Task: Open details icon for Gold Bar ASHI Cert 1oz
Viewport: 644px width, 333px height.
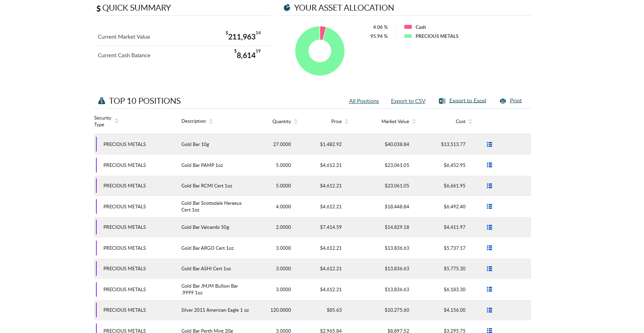Action: coord(489,269)
